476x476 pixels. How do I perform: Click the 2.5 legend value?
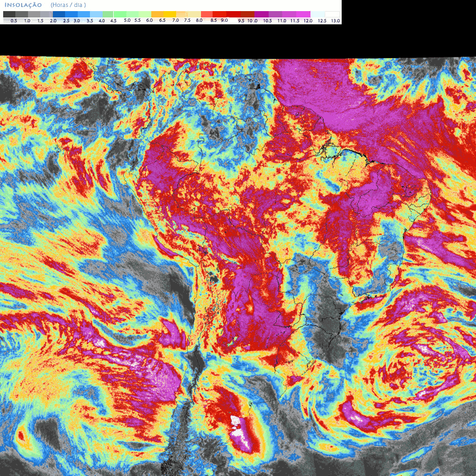tap(66, 21)
